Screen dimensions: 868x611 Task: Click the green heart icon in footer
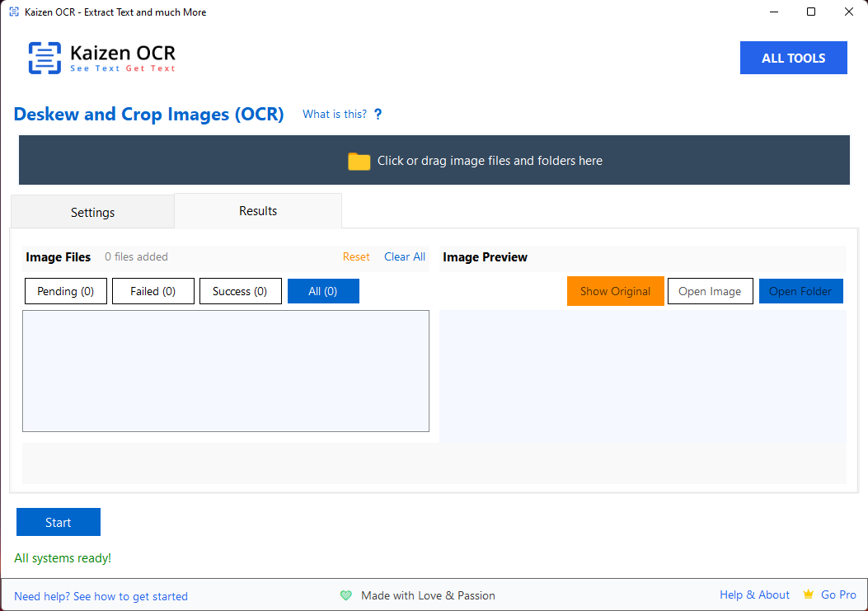[x=346, y=595]
